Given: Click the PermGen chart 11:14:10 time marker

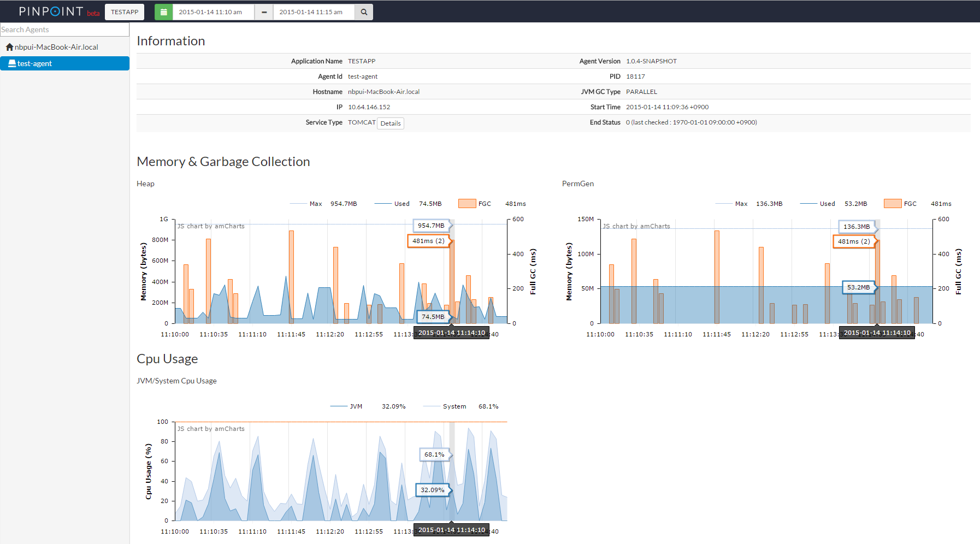Looking at the screenshot, I should coord(877,333).
